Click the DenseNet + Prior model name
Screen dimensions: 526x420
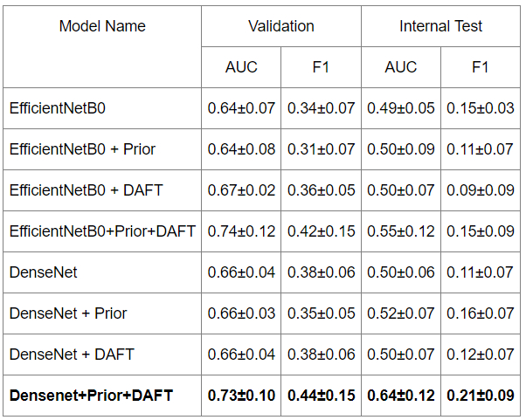68,313
